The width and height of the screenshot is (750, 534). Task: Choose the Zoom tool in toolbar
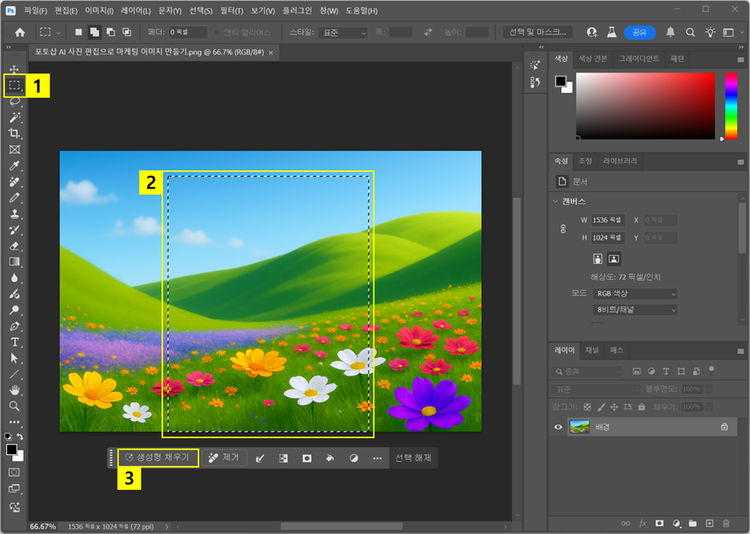15,406
